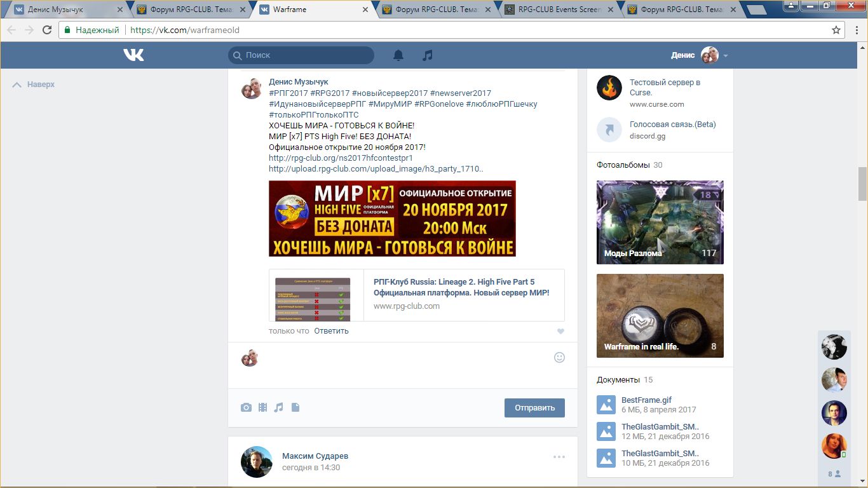Viewport: 868px width, 488px height.
Task: Click the 6 МБ, 8 апреля 2017 text
Action: 659,410
